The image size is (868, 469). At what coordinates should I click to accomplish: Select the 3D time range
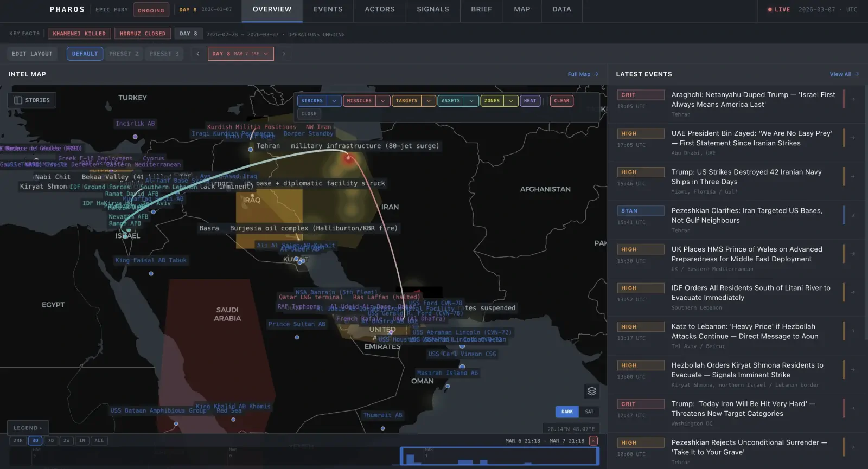pos(35,441)
